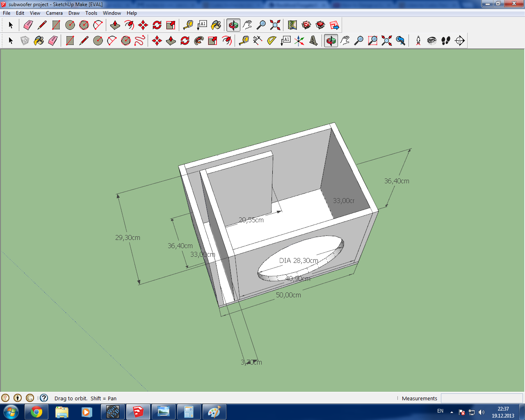Image resolution: width=525 pixels, height=420 pixels.
Task: Select the 3D Text tool
Action: click(313, 41)
